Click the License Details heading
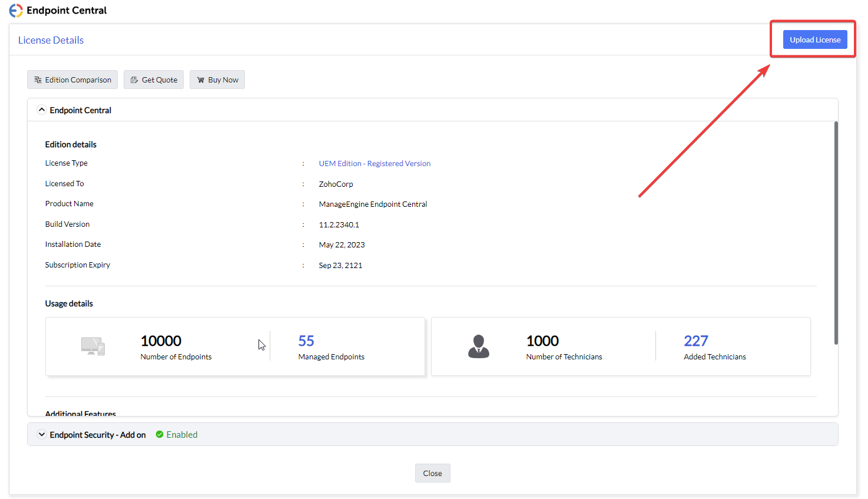This screenshot has height=499, width=868. 51,40
